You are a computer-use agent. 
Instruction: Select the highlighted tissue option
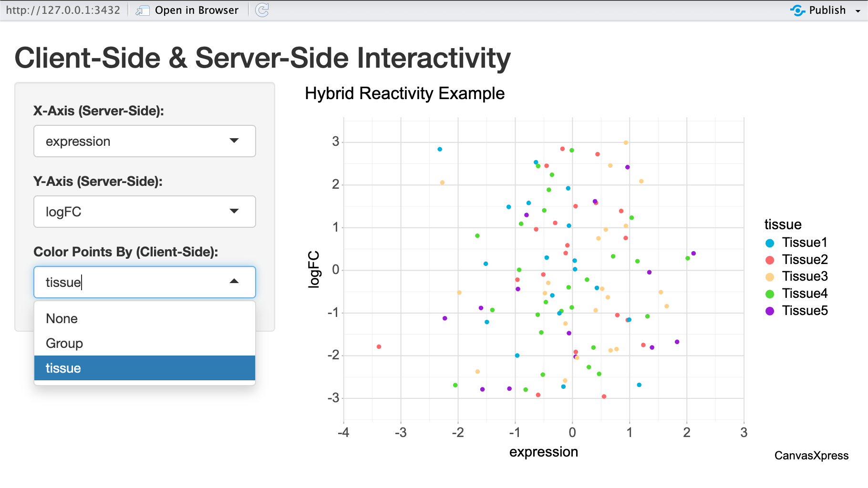tap(63, 368)
